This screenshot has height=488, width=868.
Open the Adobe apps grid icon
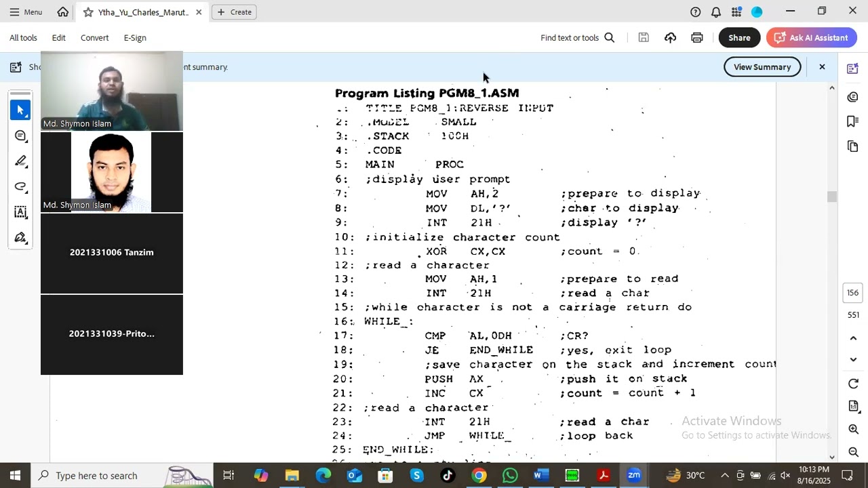[x=736, y=12]
